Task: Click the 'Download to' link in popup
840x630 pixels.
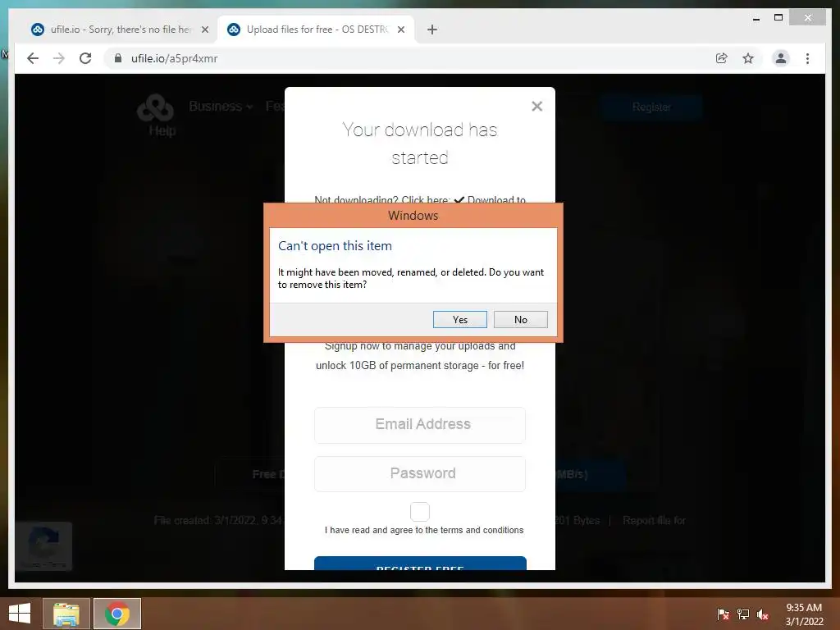Action: [496, 199]
